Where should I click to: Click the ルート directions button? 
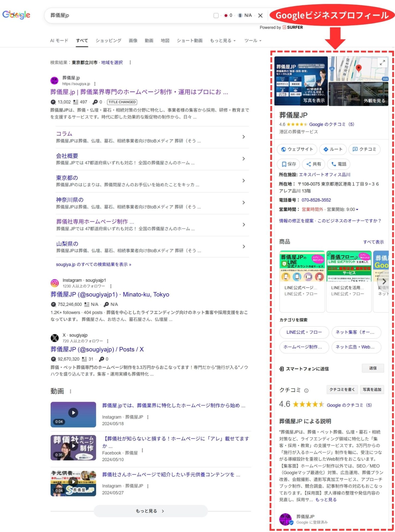tap(333, 149)
